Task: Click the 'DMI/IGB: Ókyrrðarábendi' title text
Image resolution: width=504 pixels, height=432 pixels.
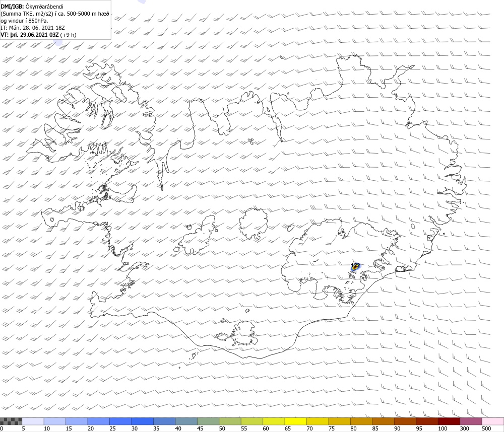Action: click(x=32, y=7)
